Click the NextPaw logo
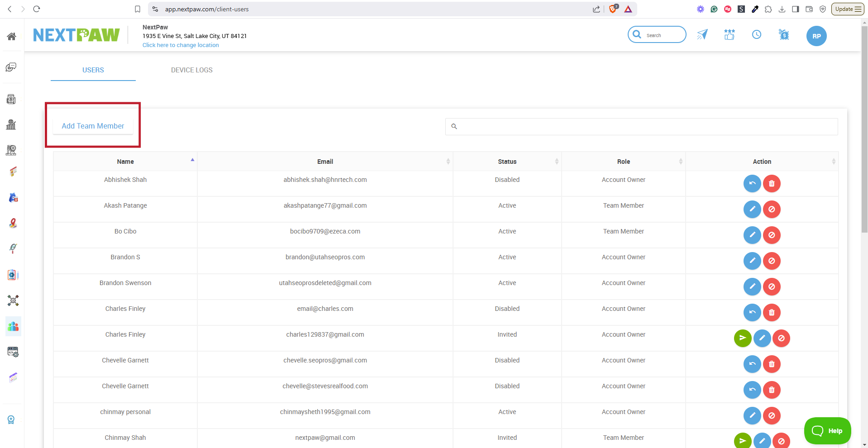The width and height of the screenshot is (868, 448). [x=76, y=35]
